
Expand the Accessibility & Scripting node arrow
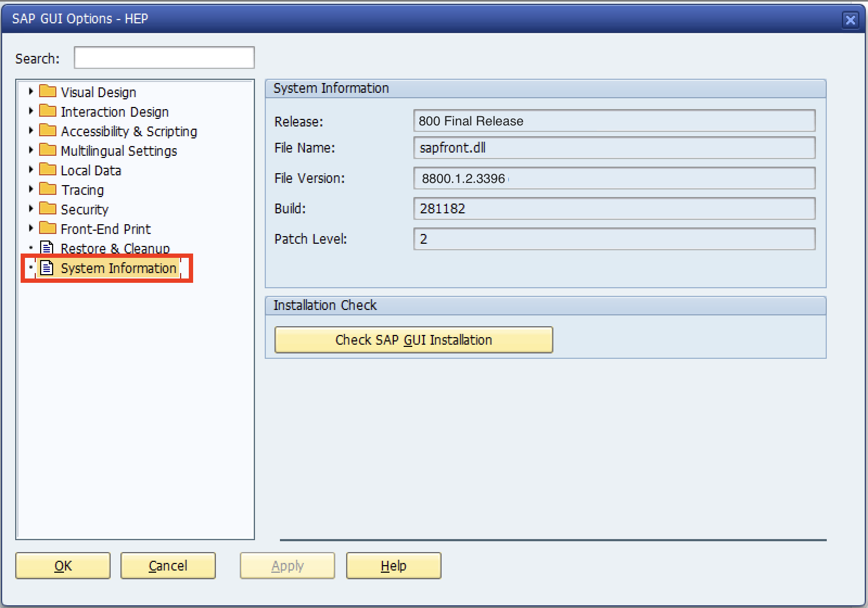31,130
